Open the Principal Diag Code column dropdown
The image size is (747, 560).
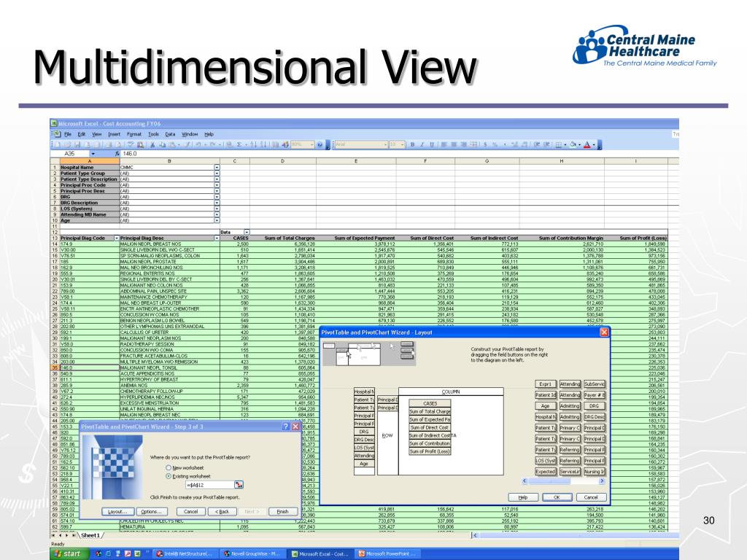point(116,238)
